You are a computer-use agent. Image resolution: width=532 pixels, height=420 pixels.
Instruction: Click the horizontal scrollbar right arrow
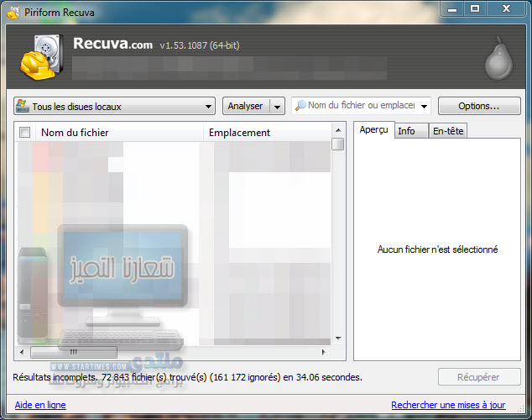point(324,352)
